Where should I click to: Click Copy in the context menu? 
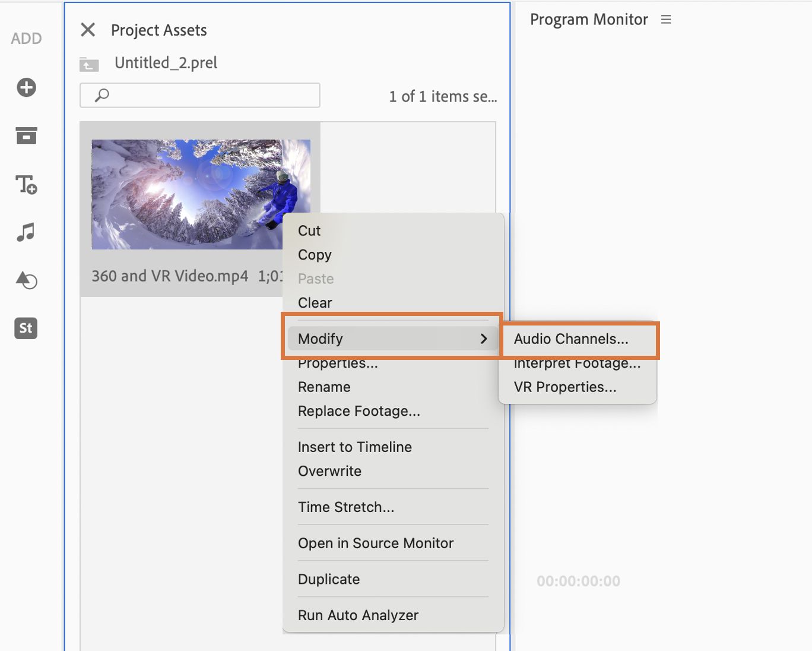coord(315,255)
